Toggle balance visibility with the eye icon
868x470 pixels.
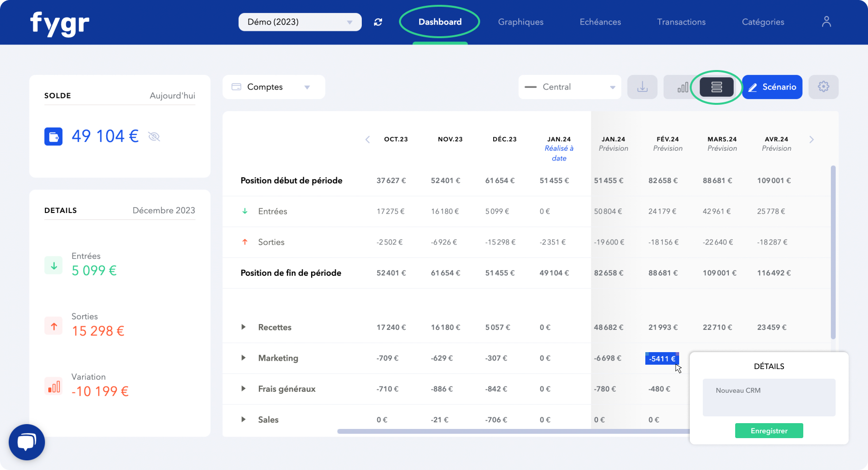[x=154, y=136]
